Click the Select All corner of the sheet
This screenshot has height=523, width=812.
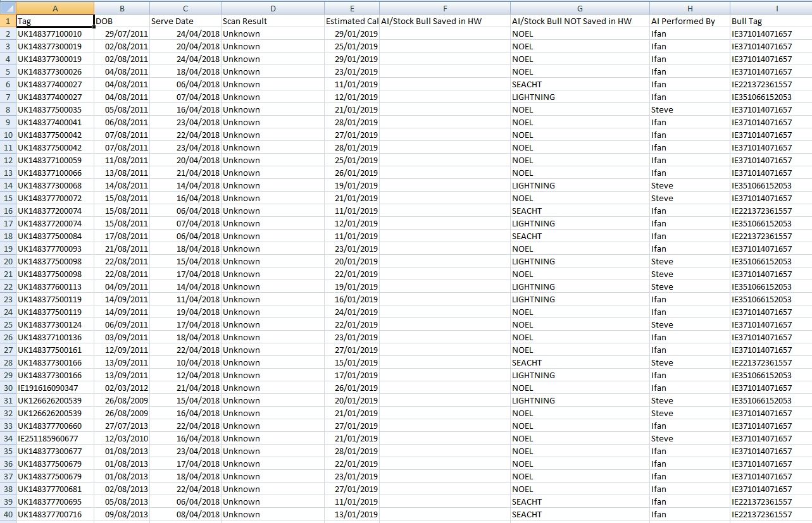(8, 8)
